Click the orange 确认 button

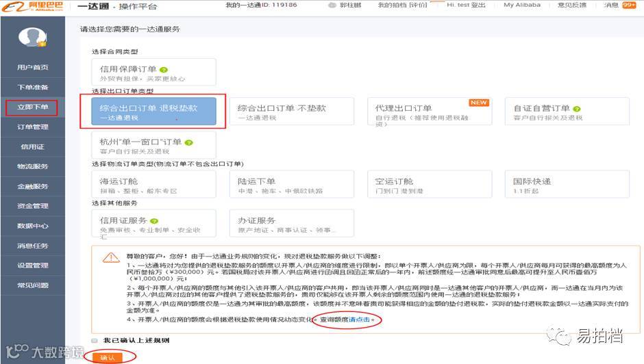[108, 357]
